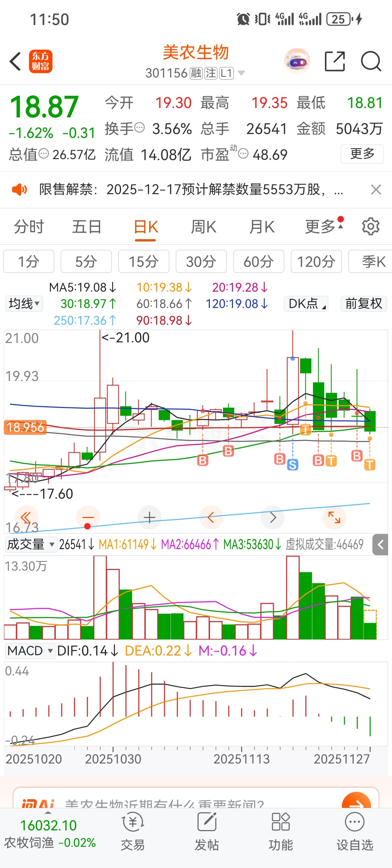Image resolution: width=392 pixels, height=868 pixels.
Task: Select 120分 period button
Action: click(316, 261)
